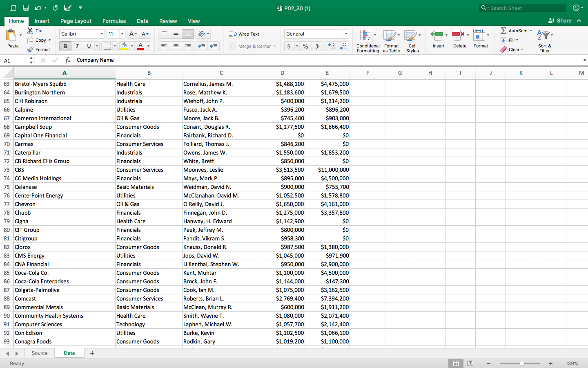The image size is (588, 368).
Task: Click the zoom slider handle
Action: coord(522,364)
